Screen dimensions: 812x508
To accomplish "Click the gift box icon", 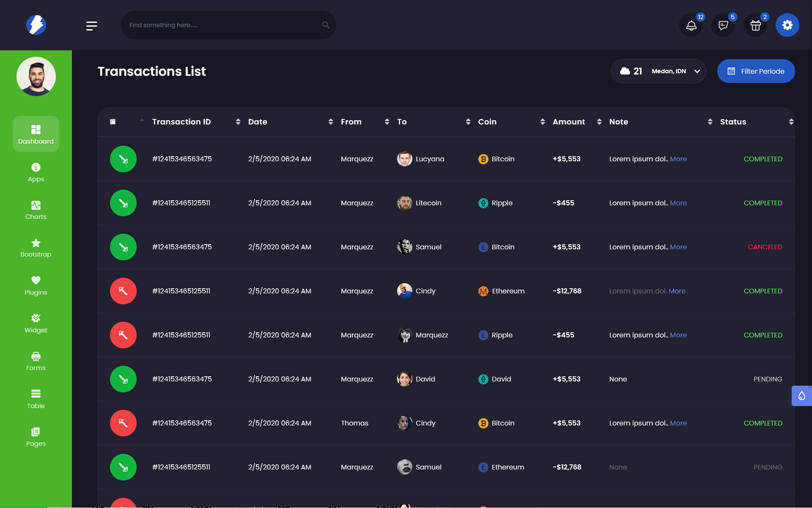I will [x=755, y=25].
